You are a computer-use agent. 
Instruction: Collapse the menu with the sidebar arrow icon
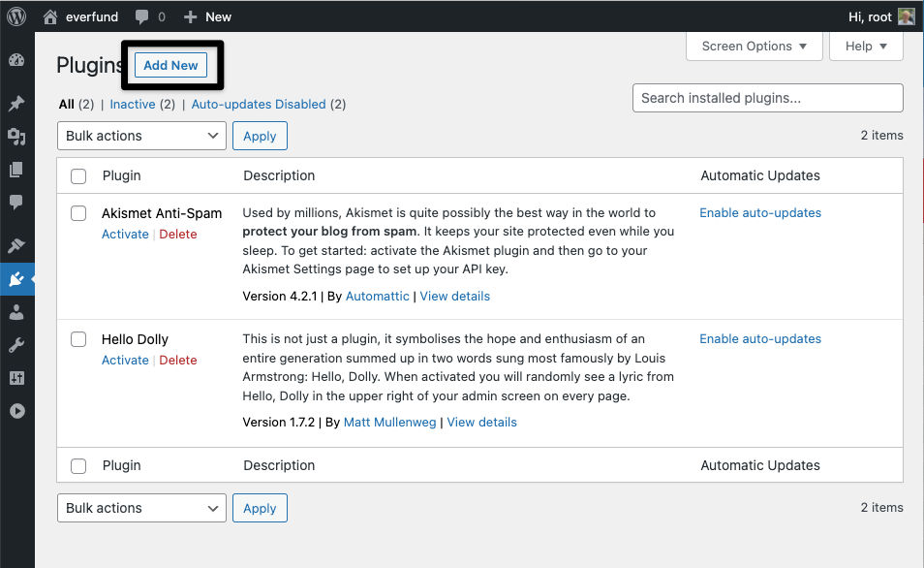(17, 411)
